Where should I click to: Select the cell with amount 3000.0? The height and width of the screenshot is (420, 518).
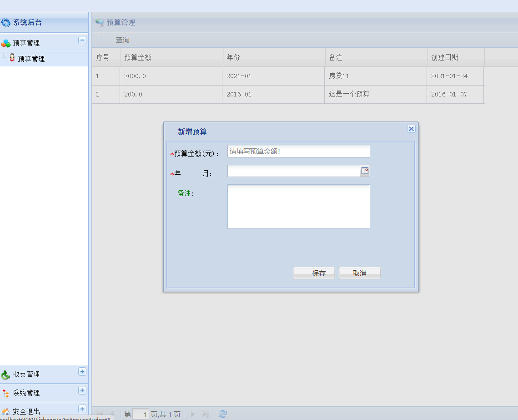[x=171, y=76]
